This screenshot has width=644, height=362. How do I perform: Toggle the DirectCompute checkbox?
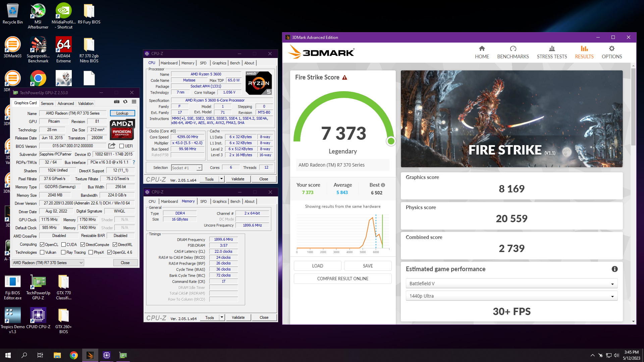click(x=83, y=245)
